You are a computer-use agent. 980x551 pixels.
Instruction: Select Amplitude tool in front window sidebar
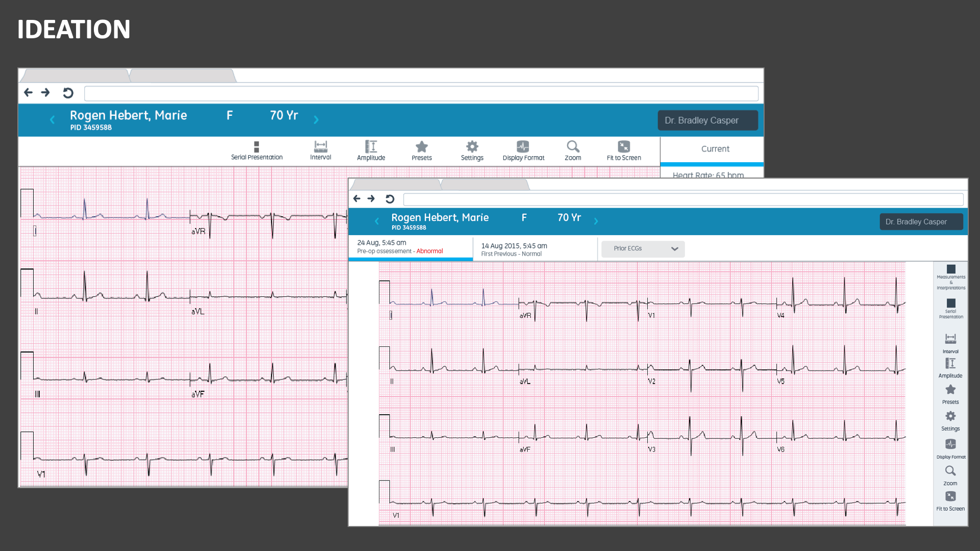click(950, 368)
